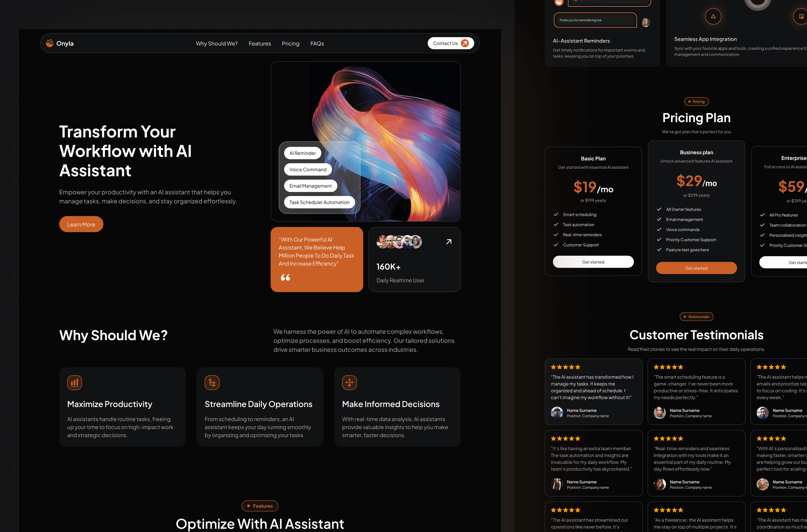Select the Features menu item
This screenshot has height=532, width=807.
tap(260, 43)
